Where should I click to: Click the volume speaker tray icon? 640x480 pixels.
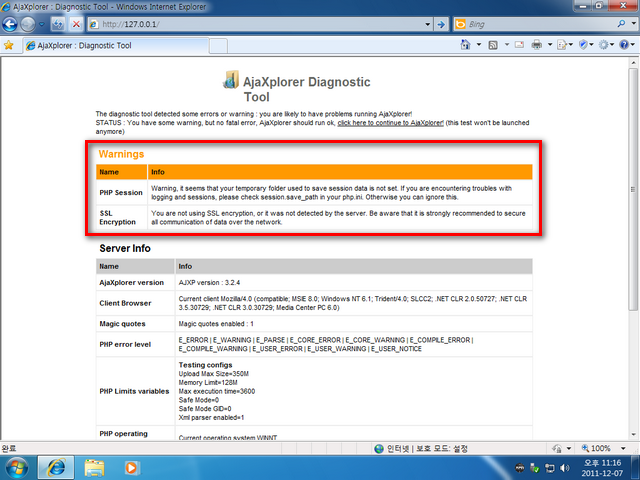pyautogui.click(x=565, y=468)
